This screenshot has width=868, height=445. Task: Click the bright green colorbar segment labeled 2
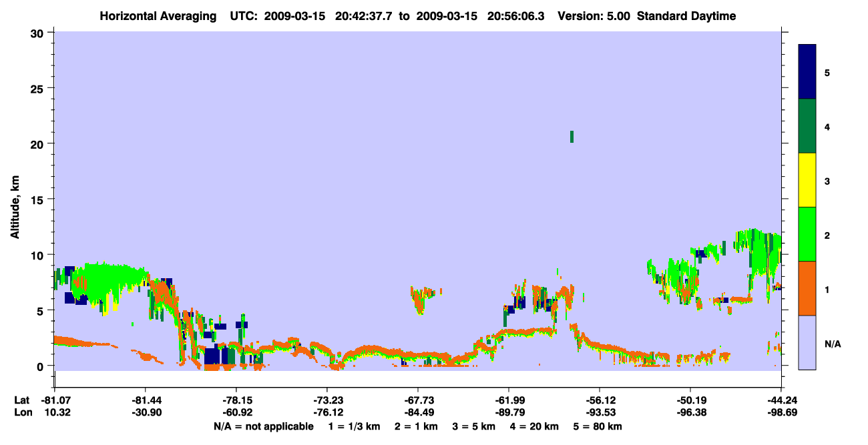pos(807,234)
